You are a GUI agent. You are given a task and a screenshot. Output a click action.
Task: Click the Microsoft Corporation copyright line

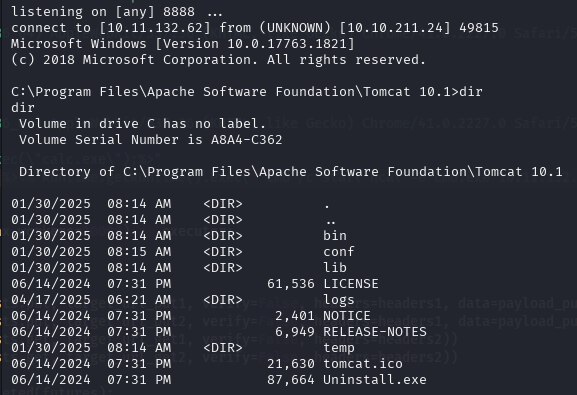click(x=218, y=60)
